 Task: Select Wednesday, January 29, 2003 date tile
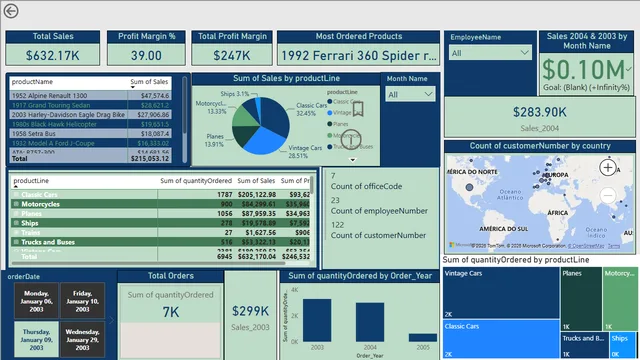82,340
